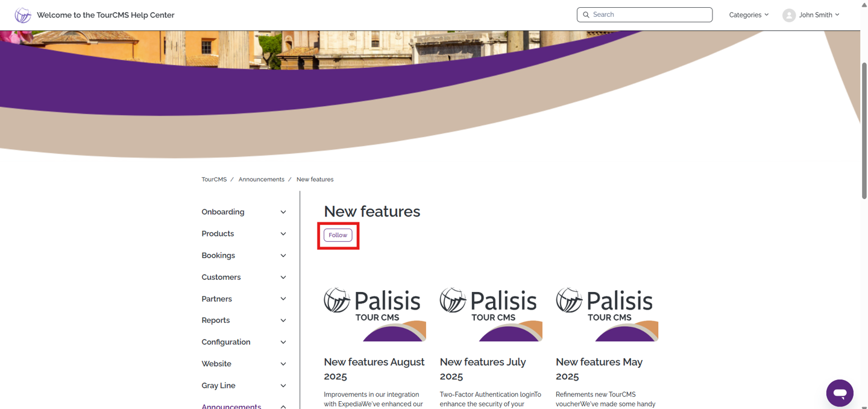Select Reports in the sidebar
This screenshot has width=868, height=409.
pyautogui.click(x=216, y=320)
